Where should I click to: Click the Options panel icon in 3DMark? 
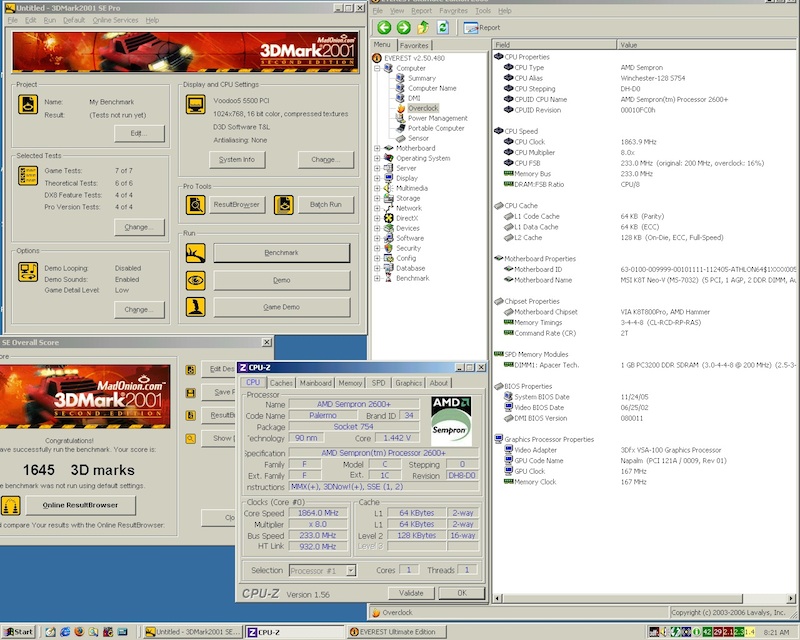tap(28, 272)
